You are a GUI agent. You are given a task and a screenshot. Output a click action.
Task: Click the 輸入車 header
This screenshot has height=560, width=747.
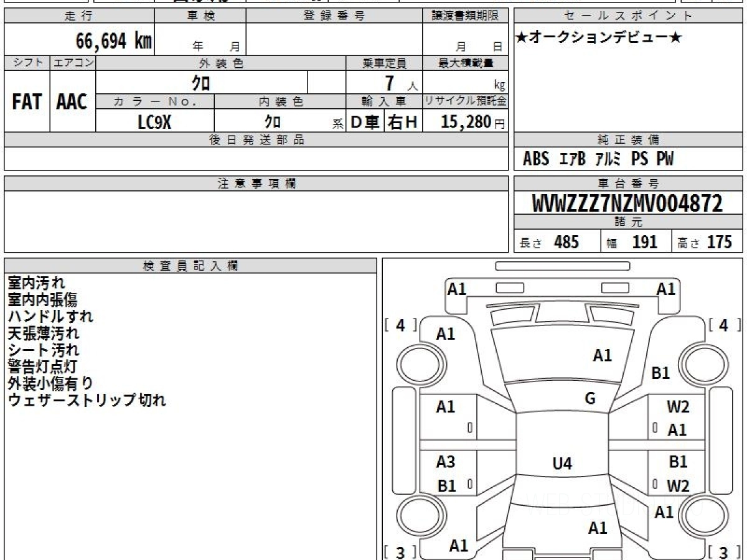384,102
